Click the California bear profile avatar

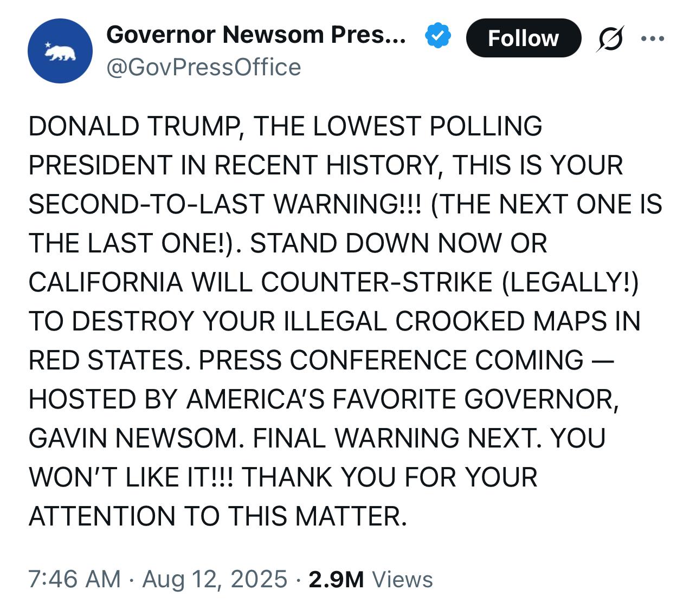coord(60,51)
